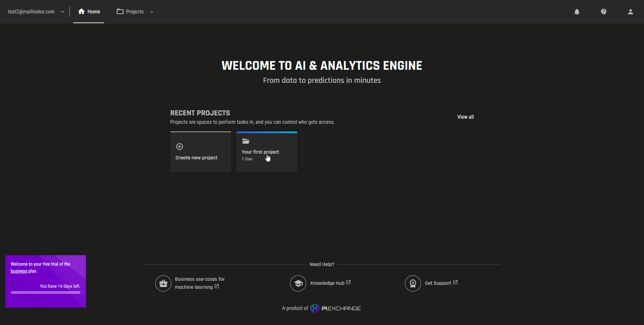This screenshot has width=644, height=325.
Task: Click 'You have 14 days left.' text
Action: click(x=60, y=286)
